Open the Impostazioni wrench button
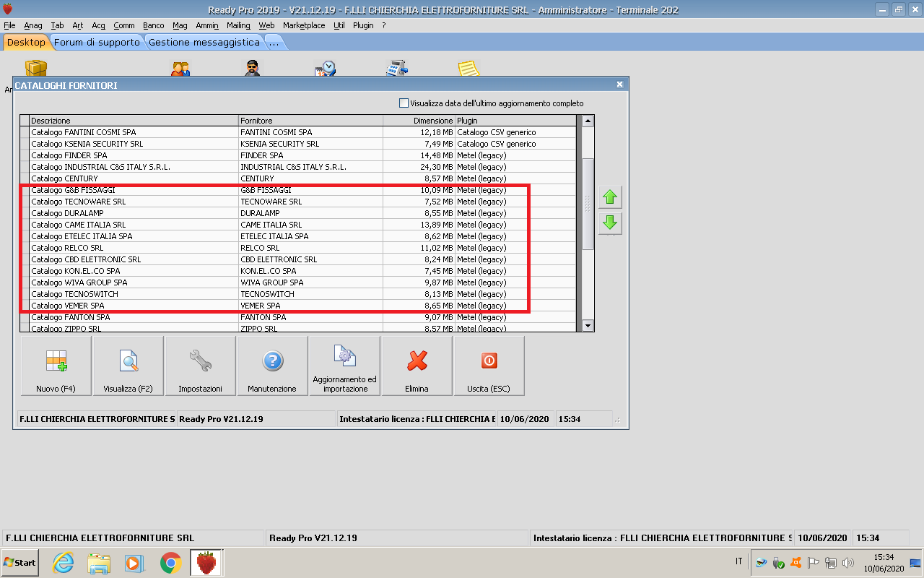The height and width of the screenshot is (578, 924). click(x=201, y=366)
